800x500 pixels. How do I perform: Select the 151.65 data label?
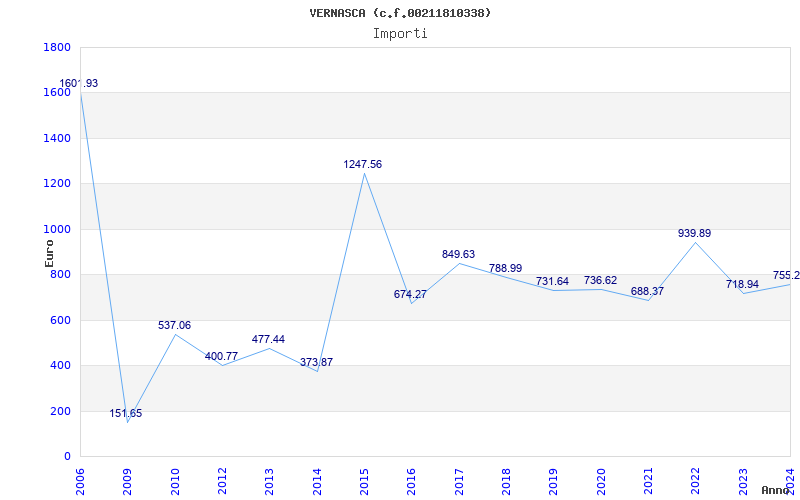126,413
